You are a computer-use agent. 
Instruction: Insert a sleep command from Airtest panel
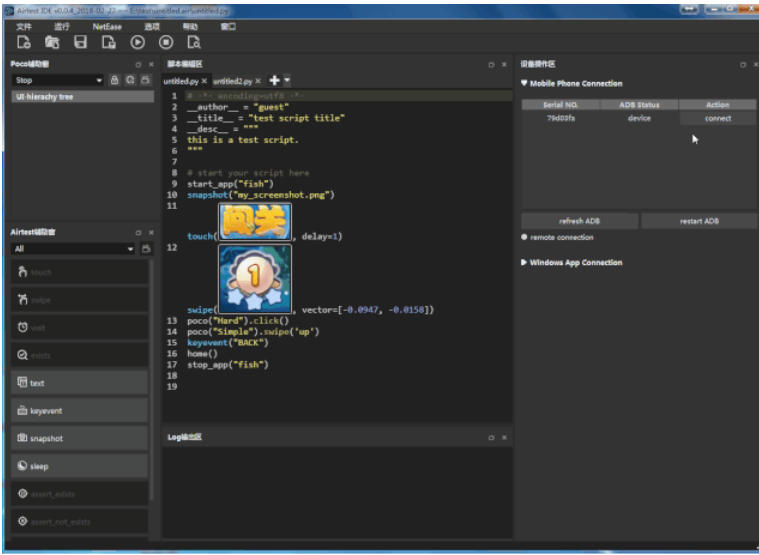79,466
